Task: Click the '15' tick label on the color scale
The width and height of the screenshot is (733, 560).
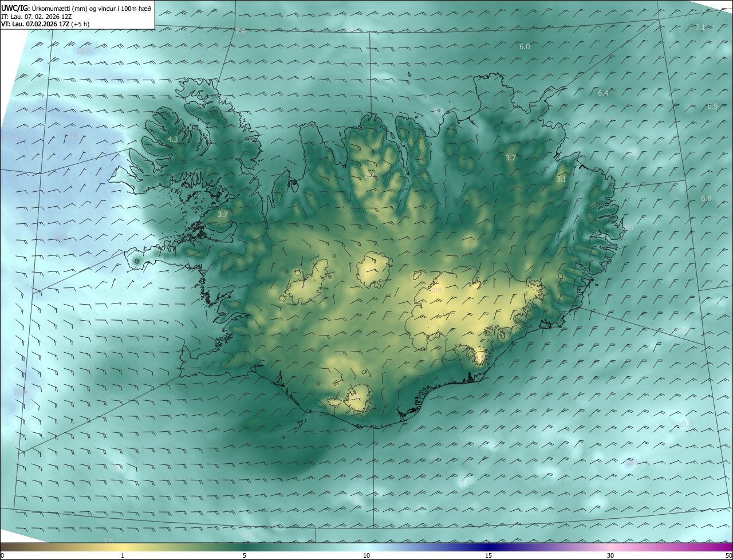Action: 488,555
